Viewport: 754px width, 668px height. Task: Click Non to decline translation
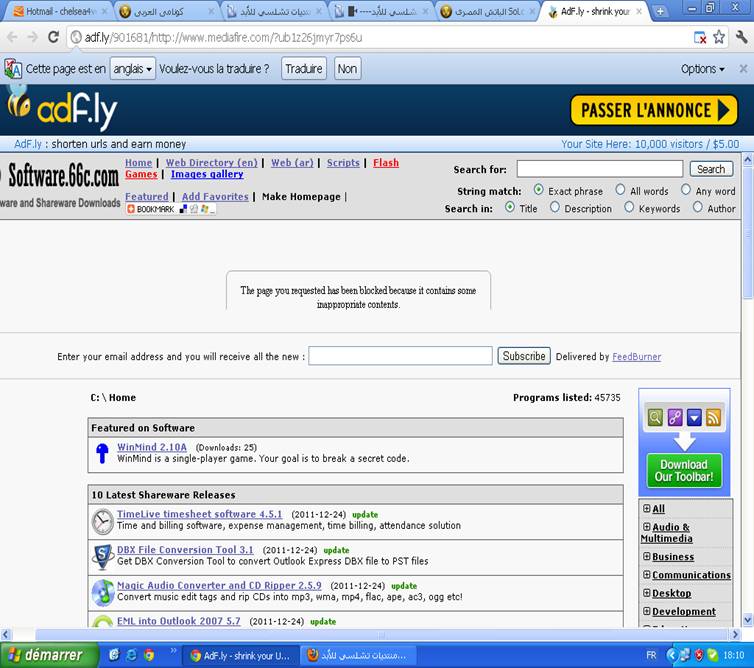(347, 69)
